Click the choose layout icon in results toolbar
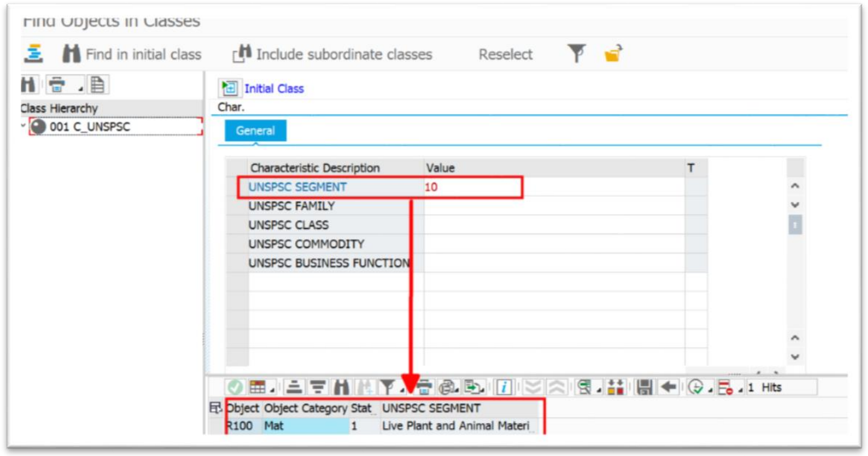The height and width of the screenshot is (456, 868). click(x=584, y=387)
